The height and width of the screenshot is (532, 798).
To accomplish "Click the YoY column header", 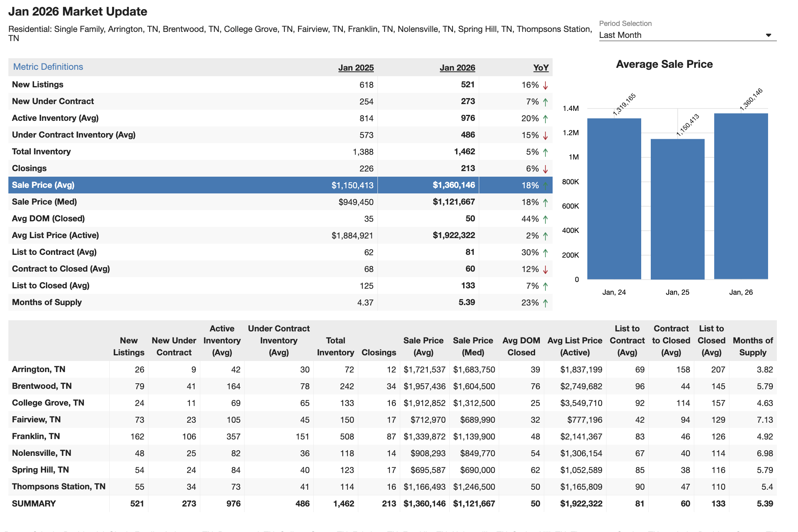I will pos(541,68).
